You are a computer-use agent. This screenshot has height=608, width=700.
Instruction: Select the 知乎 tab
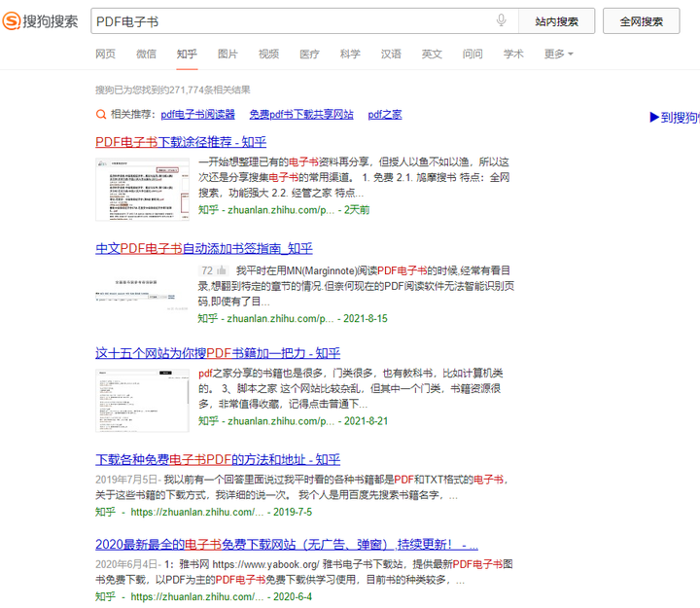click(x=187, y=54)
